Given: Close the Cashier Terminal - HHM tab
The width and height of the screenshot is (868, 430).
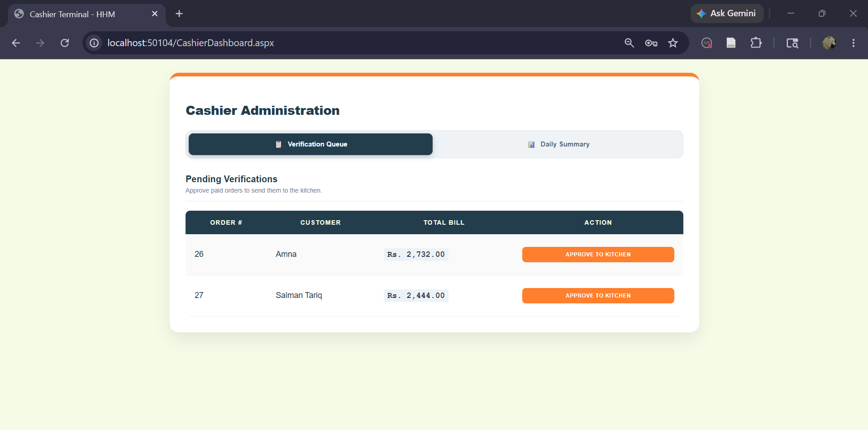Looking at the screenshot, I should pos(155,14).
